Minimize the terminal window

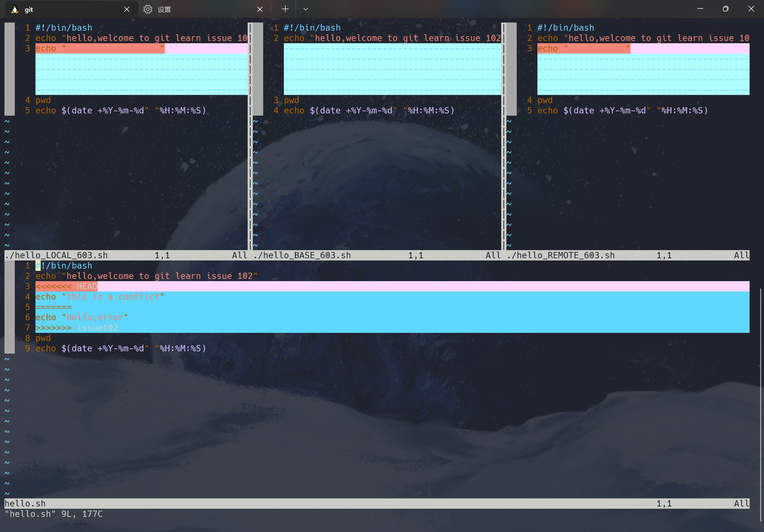(x=700, y=9)
